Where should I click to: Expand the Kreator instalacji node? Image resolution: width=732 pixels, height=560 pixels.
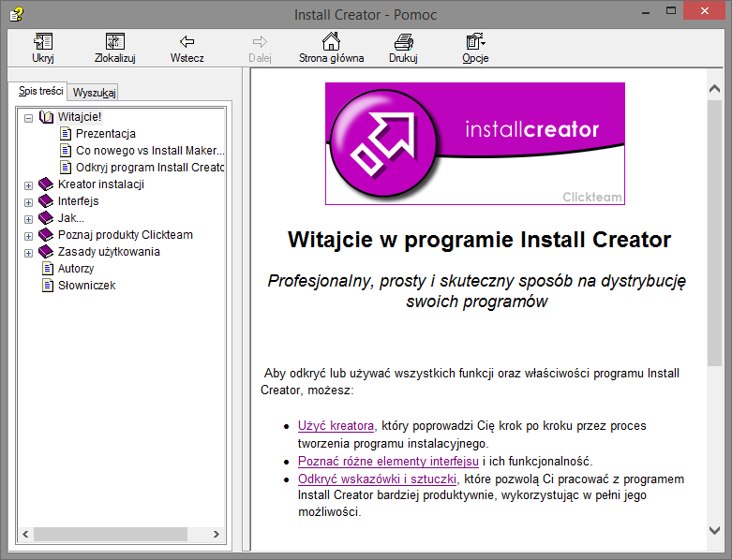28,185
